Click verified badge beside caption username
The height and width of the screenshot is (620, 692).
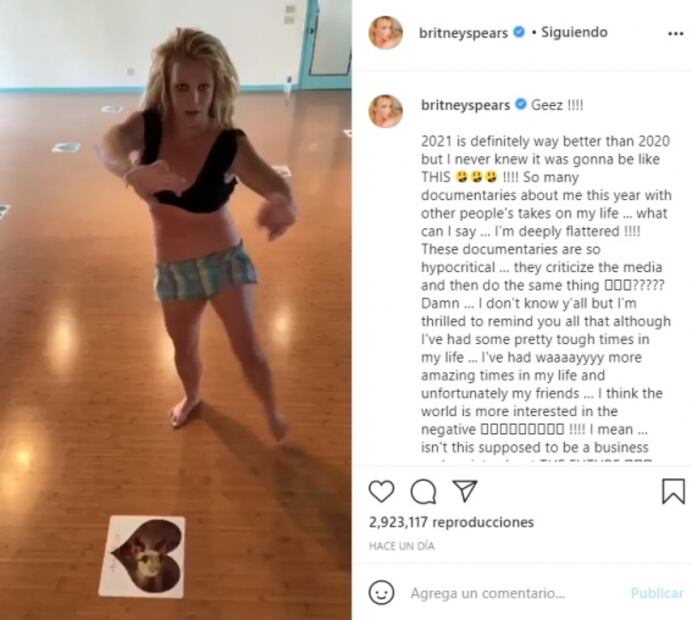[x=521, y=104]
